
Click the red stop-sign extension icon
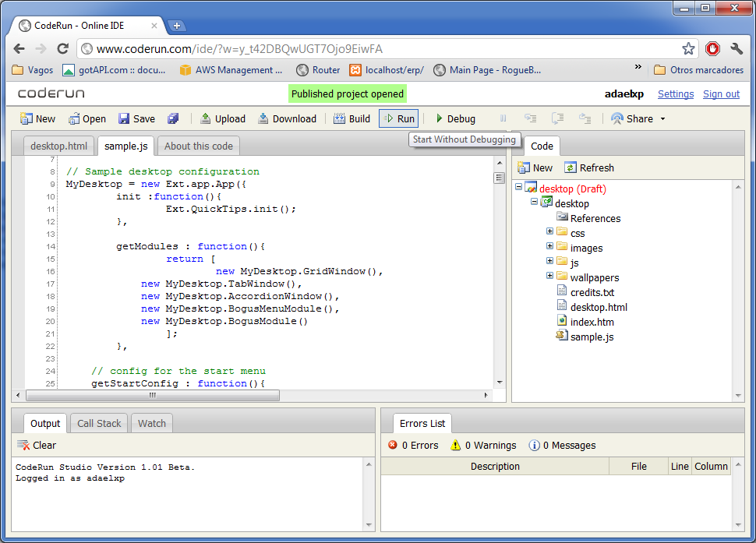point(712,48)
